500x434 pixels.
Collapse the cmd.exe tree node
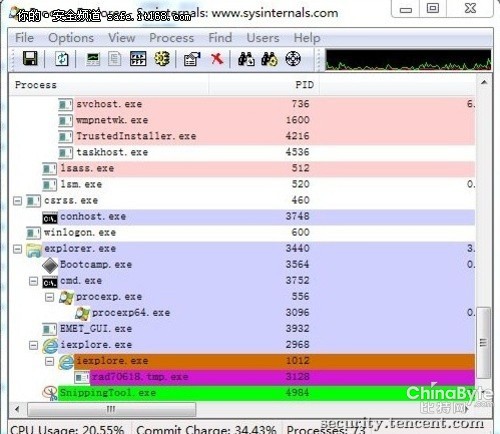(x=33, y=281)
